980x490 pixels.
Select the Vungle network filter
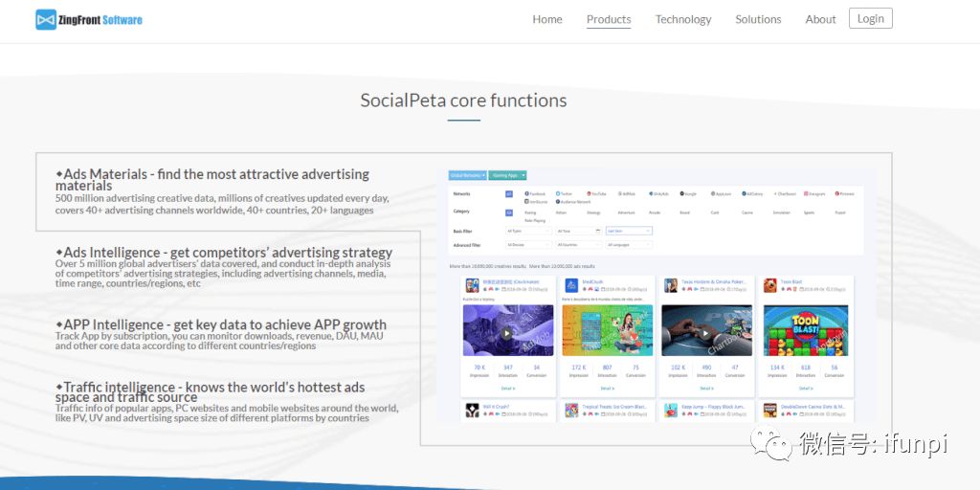(688, 193)
